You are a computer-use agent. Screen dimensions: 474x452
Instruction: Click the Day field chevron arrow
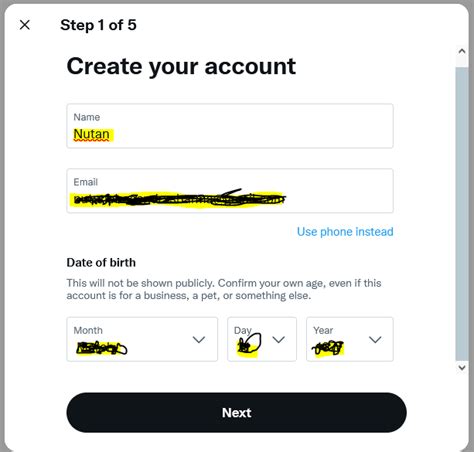278,340
